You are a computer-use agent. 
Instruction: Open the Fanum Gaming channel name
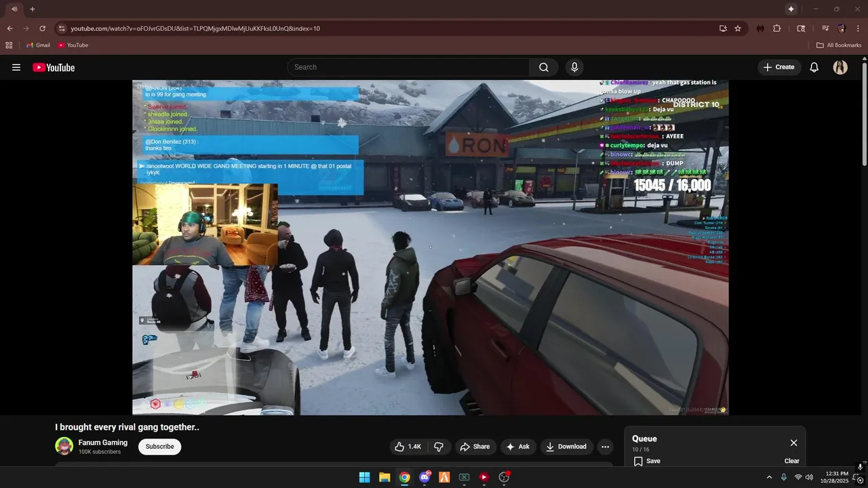[x=103, y=443]
